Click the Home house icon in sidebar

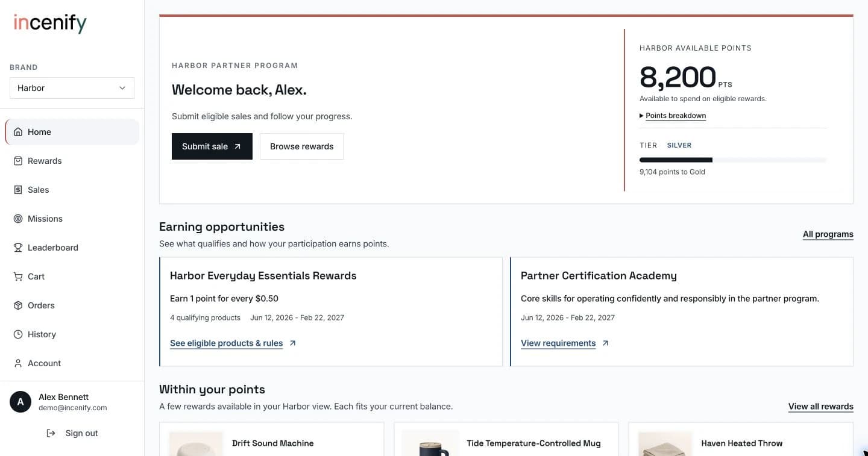(18, 132)
